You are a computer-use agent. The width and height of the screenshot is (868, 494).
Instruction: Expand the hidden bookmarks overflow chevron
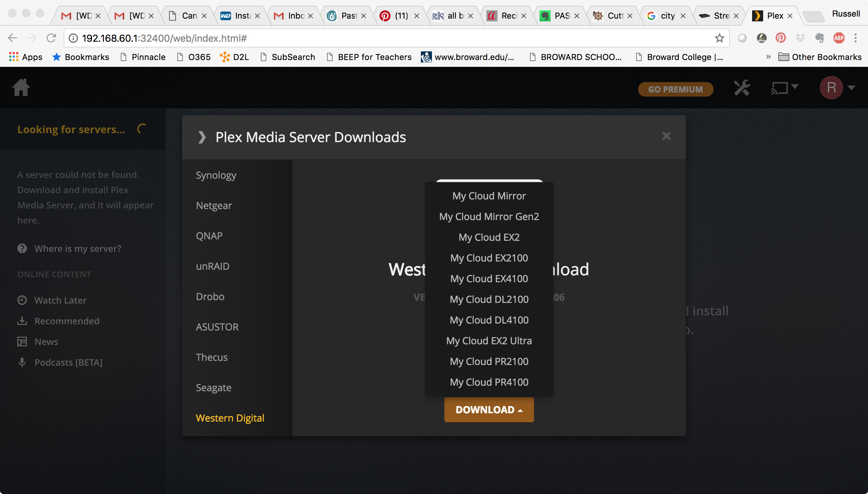coord(768,57)
